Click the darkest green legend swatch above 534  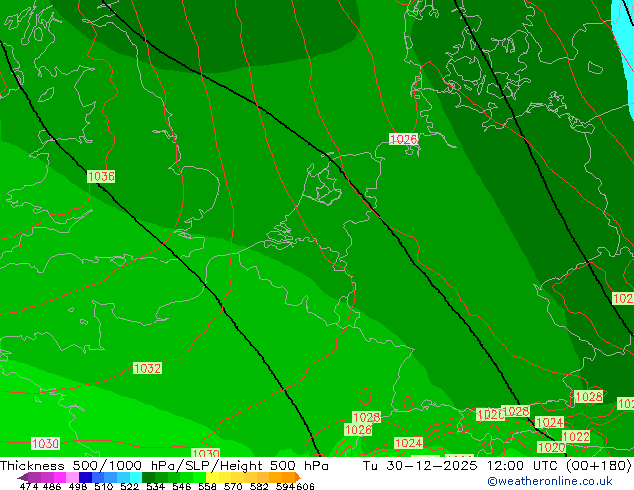tap(149, 477)
